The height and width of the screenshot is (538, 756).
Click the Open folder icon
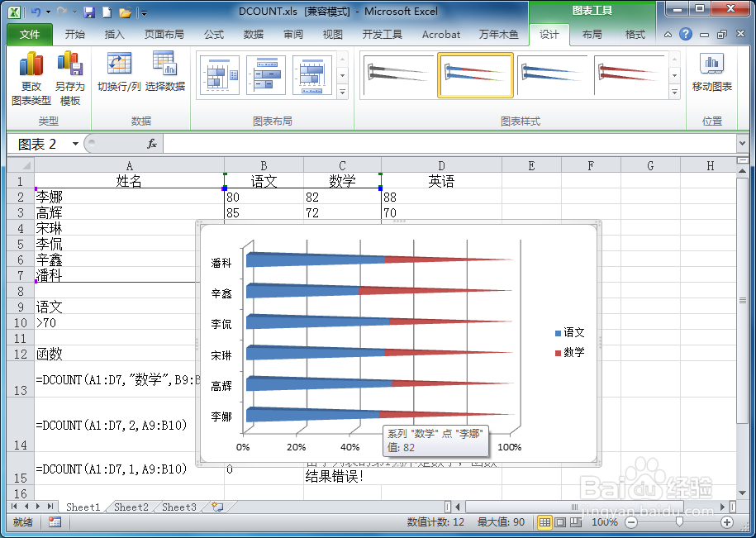(x=125, y=12)
